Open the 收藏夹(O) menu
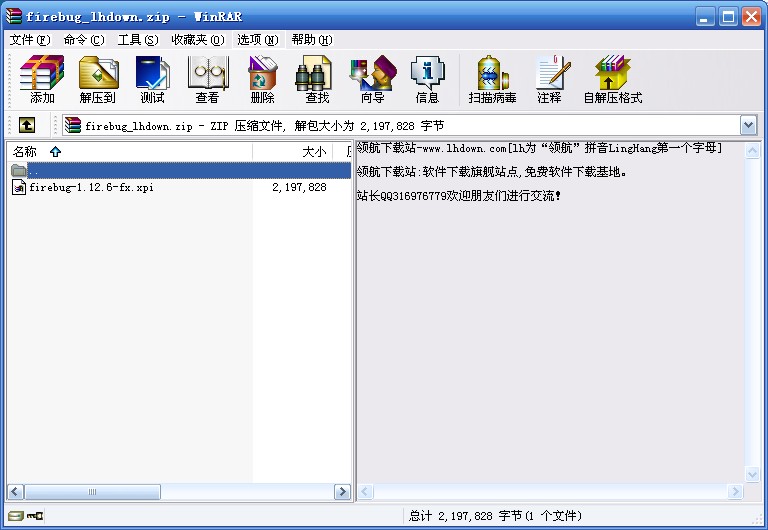This screenshot has width=768, height=530. pos(198,40)
